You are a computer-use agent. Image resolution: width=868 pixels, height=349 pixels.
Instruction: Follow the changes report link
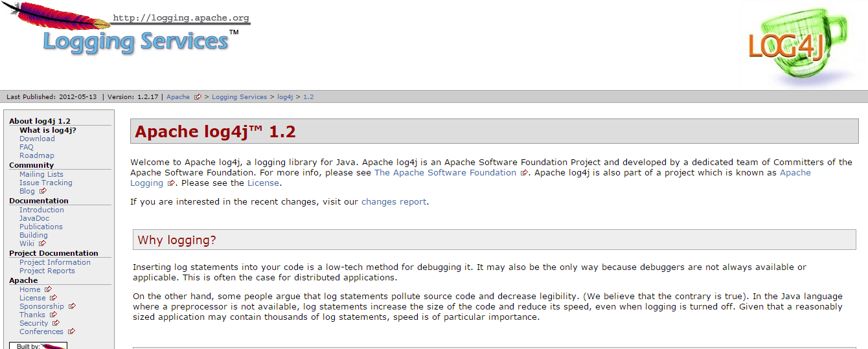[394, 201]
